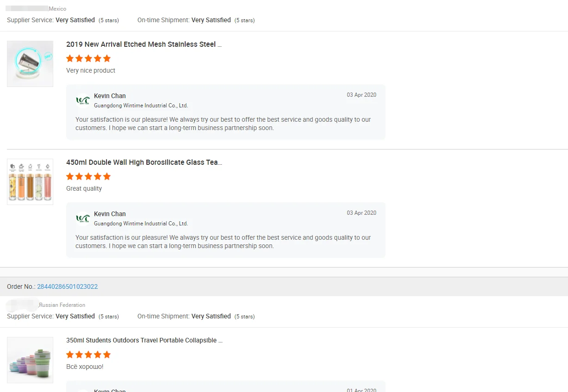
Task: Click Kevin Chan's name in the first reply
Action: click(110, 96)
